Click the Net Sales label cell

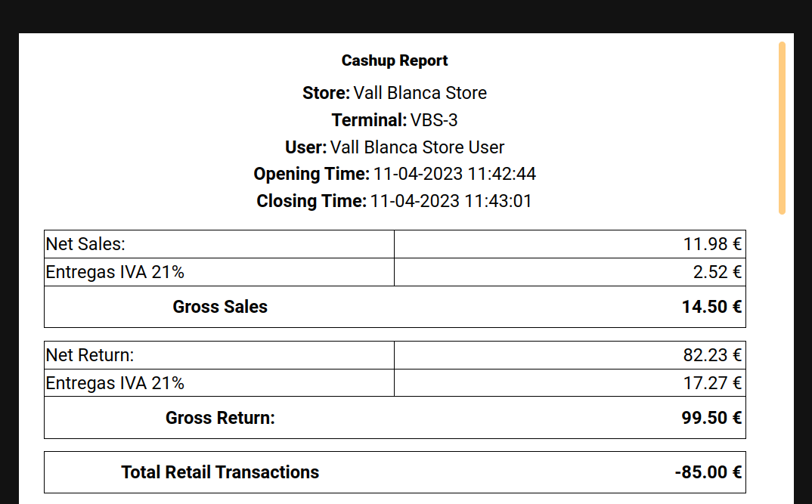[85, 244]
